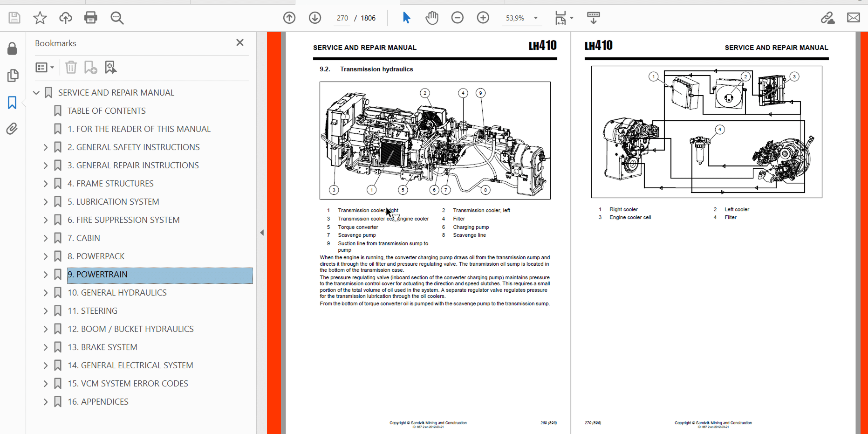Open the attachments paperclip panel
The image size is (868, 434).
tap(13, 129)
